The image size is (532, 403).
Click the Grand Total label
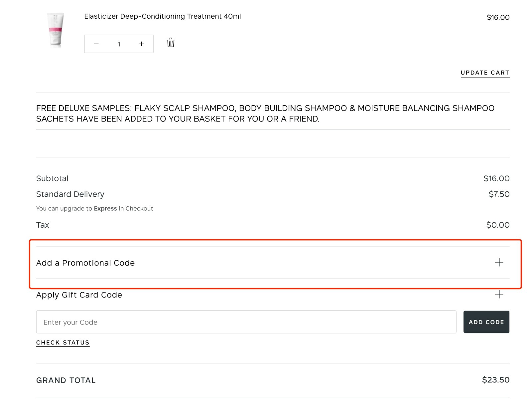pyautogui.click(x=66, y=380)
